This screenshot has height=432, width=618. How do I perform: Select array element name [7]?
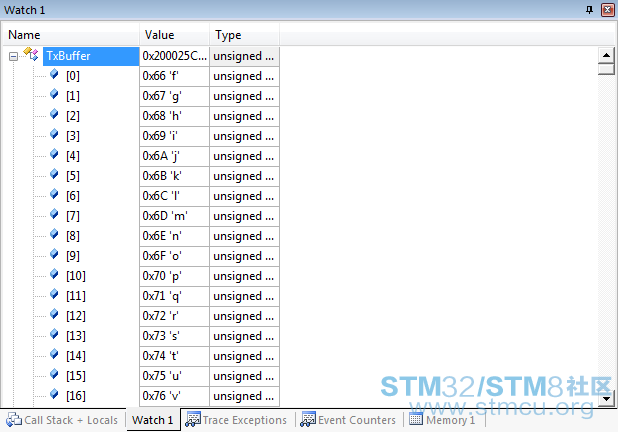(73, 216)
